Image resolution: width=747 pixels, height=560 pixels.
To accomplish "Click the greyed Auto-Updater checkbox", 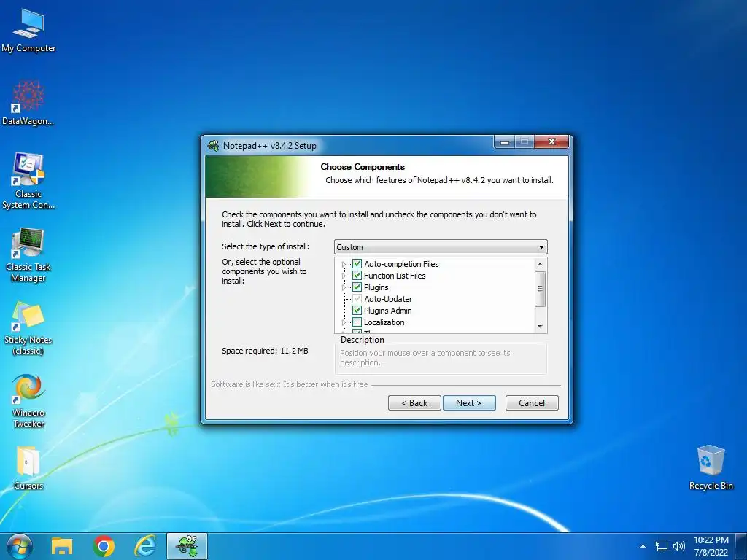I will pos(357,299).
